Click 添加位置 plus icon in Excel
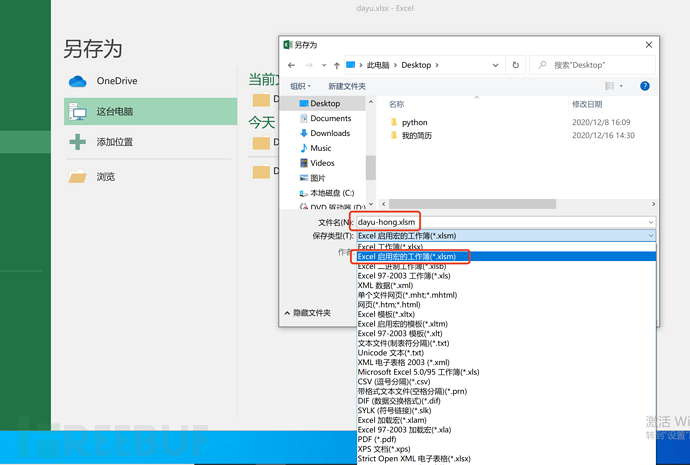Viewport: 690px width, 465px height. 77,142
